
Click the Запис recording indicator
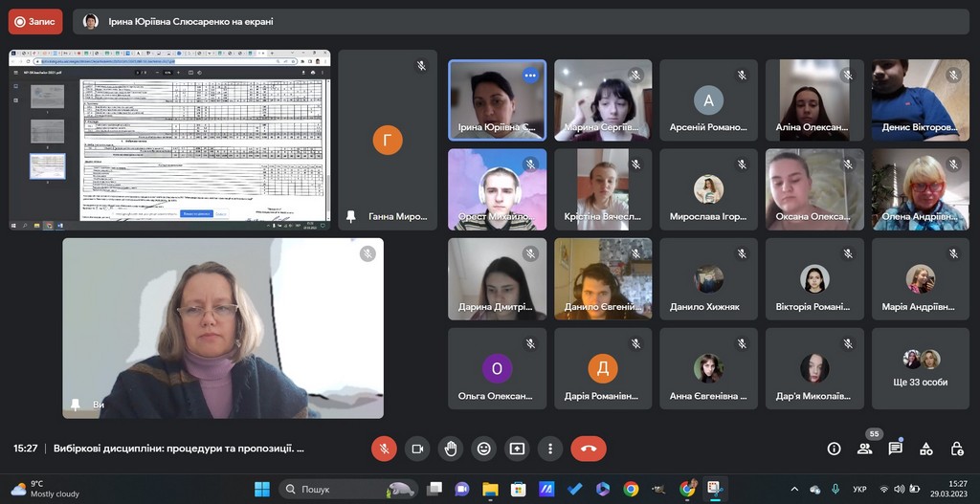[35, 21]
